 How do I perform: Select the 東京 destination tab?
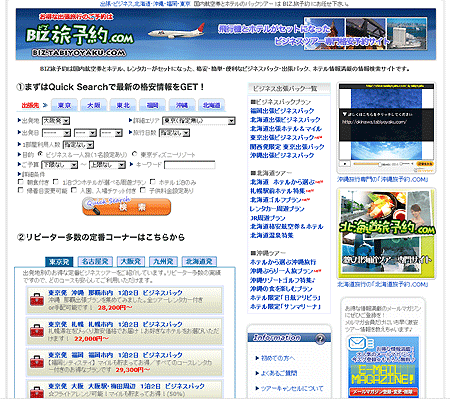[64, 105]
